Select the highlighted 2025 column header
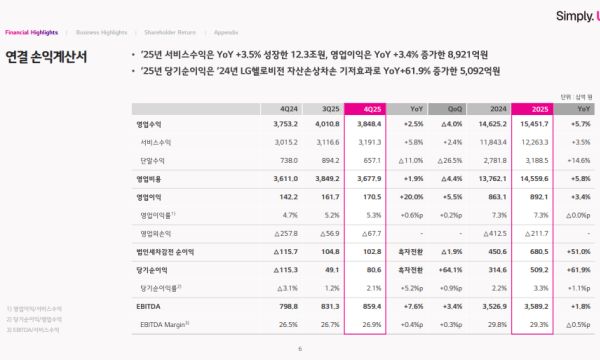The width and height of the screenshot is (600, 360). click(x=532, y=109)
